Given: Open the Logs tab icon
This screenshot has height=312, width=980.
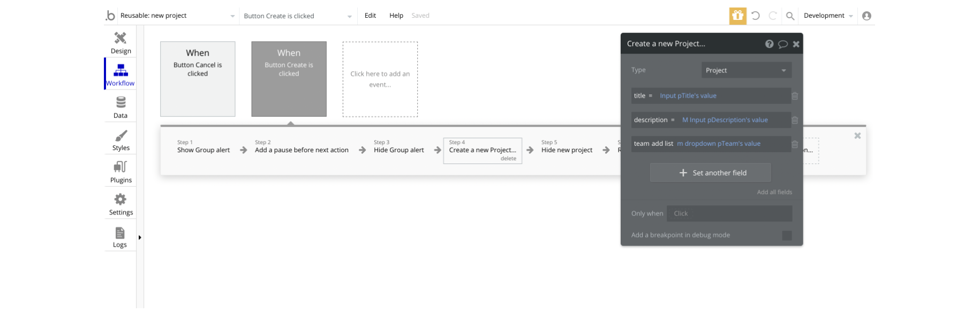Looking at the screenshot, I should pyautogui.click(x=120, y=236).
